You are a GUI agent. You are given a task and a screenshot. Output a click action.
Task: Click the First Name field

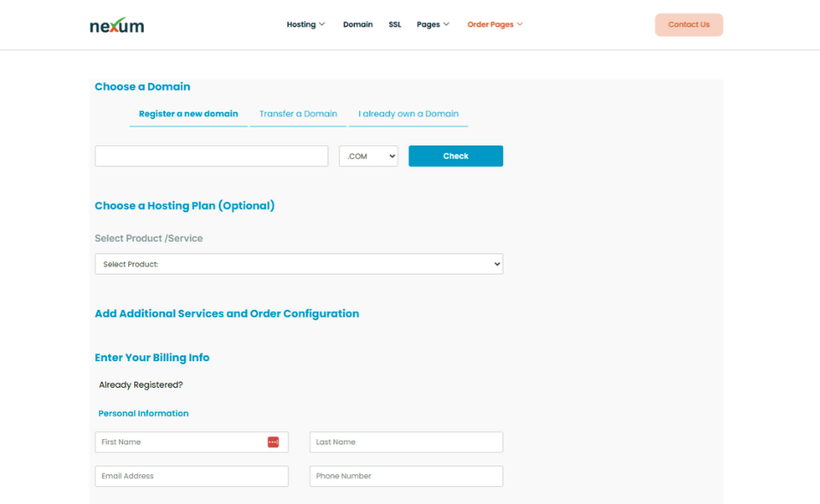tap(192, 442)
